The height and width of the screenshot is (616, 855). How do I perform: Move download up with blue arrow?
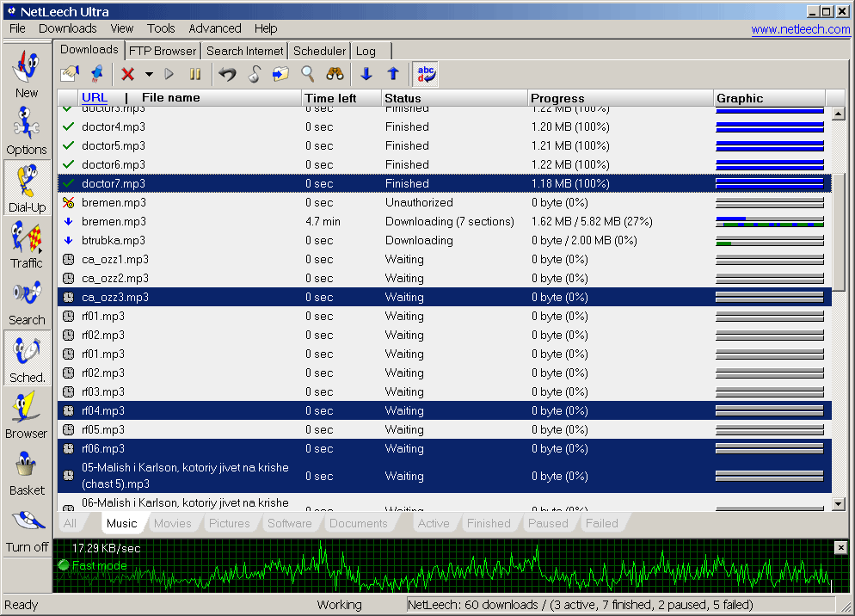pyautogui.click(x=393, y=74)
